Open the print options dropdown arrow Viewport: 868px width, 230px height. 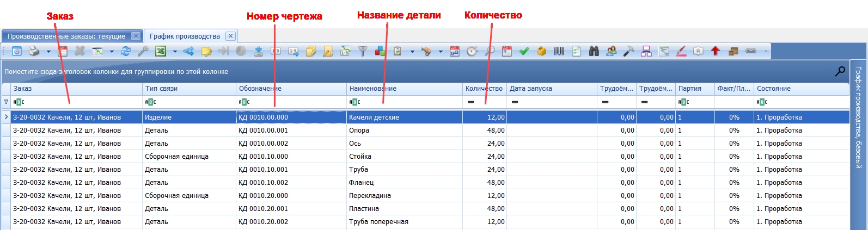point(48,52)
